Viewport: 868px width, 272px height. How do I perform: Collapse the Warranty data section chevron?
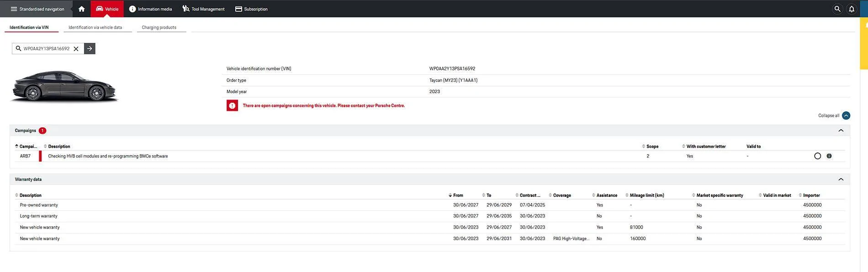pos(841,179)
